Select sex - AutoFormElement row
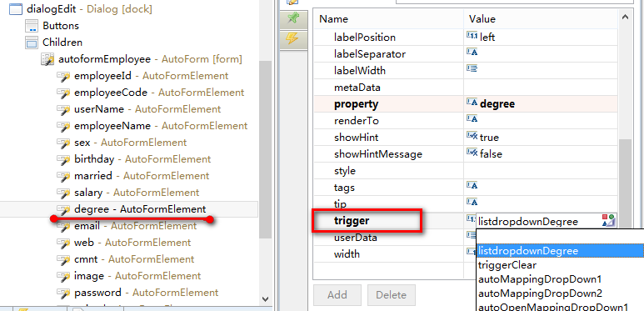The height and width of the screenshot is (311, 644). click(x=130, y=143)
